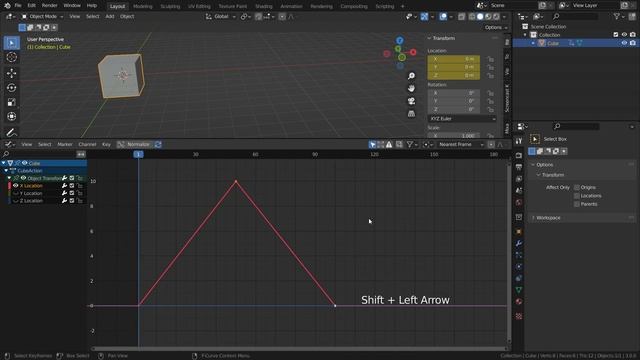Click the Normalize refresh auto-range icon
The height and width of the screenshot is (360, 640).
pos(158,144)
